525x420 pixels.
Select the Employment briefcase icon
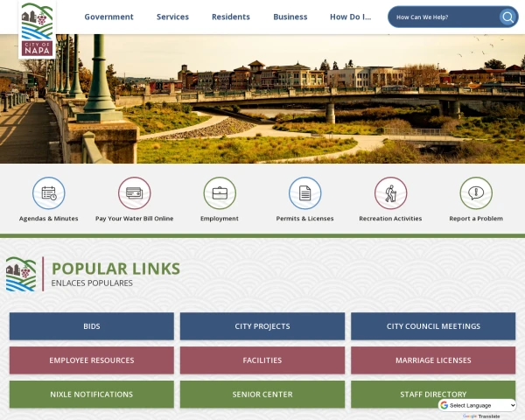point(220,192)
